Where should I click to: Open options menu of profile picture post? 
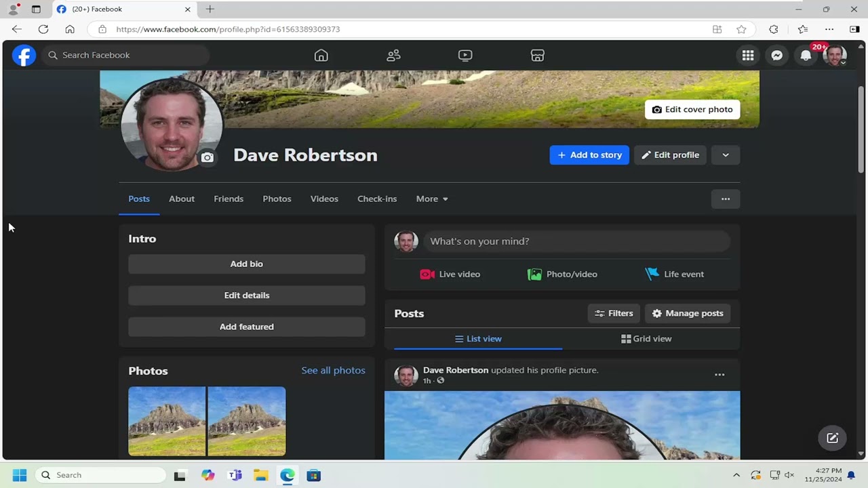[x=719, y=375]
